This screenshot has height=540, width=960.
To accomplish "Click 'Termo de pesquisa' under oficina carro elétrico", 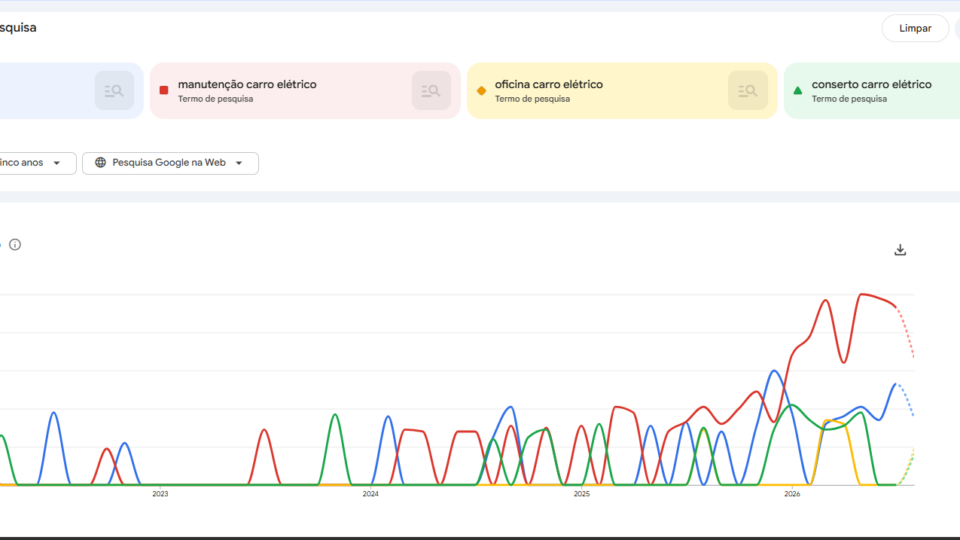I will point(532,99).
